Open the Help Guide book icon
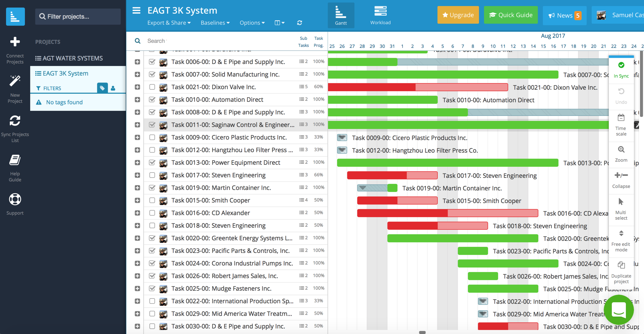The image size is (644, 334). tap(15, 160)
